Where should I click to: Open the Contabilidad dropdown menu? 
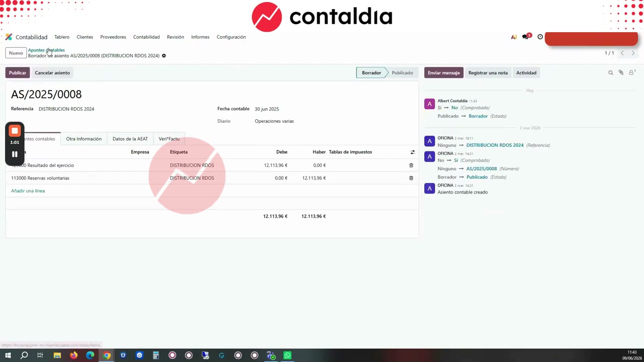click(146, 37)
